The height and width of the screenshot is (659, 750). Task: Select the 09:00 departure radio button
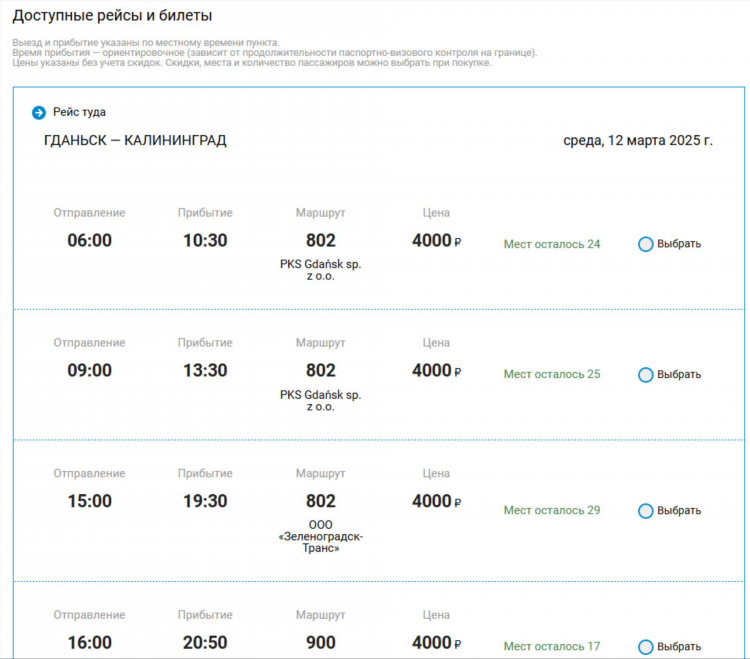pos(645,374)
